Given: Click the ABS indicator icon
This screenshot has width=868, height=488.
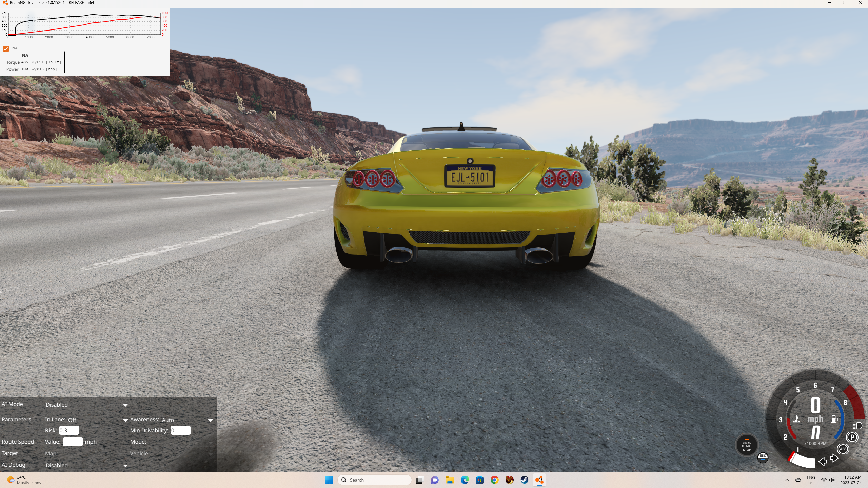Looking at the screenshot, I should click(843, 449).
